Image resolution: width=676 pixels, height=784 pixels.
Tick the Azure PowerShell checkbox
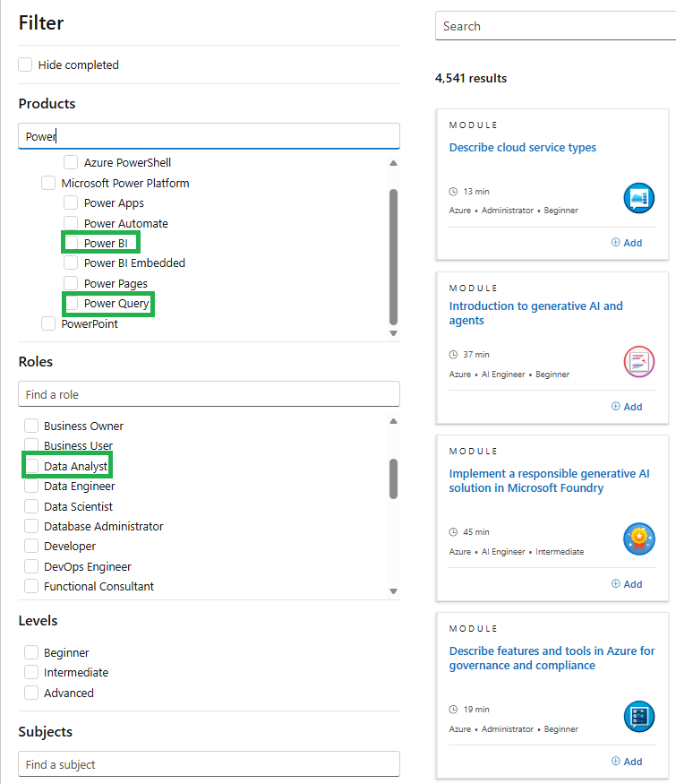71,162
